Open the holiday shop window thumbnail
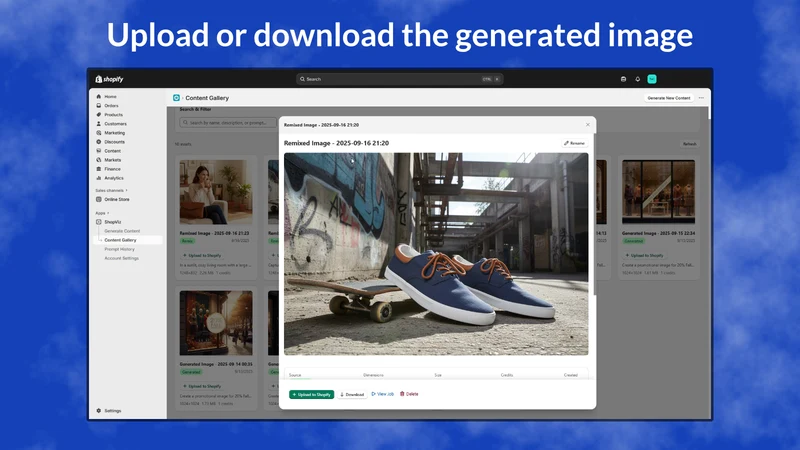The image size is (800, 450). [216, 323]
